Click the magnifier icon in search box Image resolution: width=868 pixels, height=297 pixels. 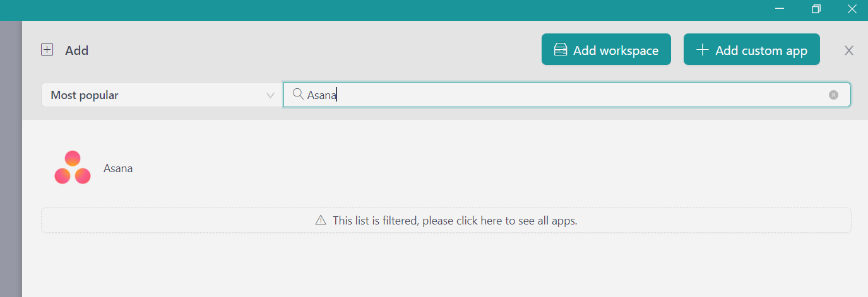point(299,95)
